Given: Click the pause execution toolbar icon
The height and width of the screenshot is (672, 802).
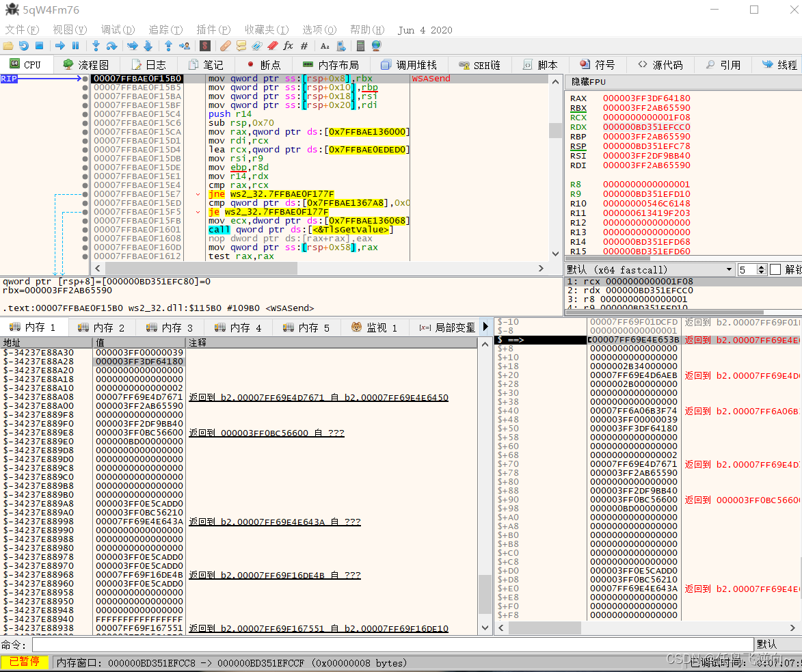Looking at the screenshot, I should click(x=76, y=46).
